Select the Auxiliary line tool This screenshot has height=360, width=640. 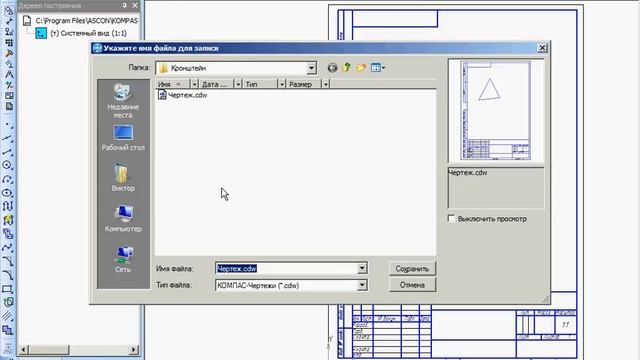click(x=8, y=139)
